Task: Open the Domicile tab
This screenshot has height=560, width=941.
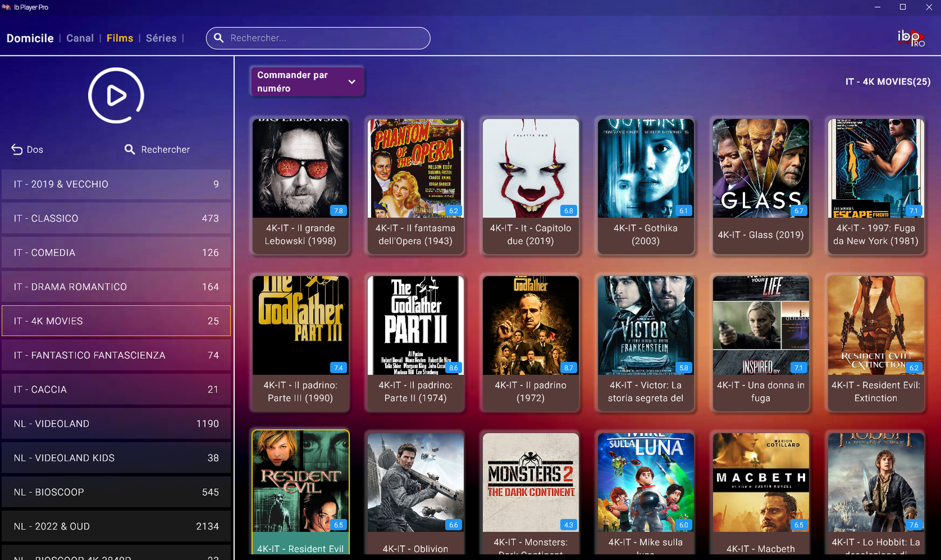Action: (x=30, y=38)
